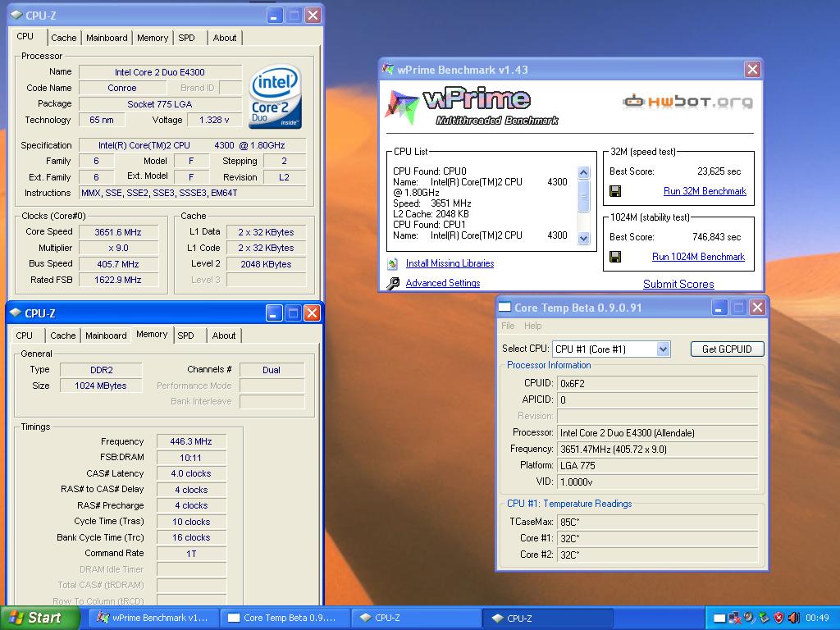Screen dimensions: 840x630
Task: Open the Mainboard tab in the top CPU-Z window
Action: point(107,38)
